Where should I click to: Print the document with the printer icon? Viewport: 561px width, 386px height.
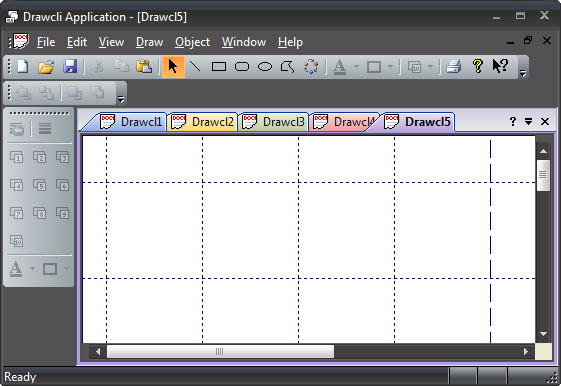[x=454, y=67]
